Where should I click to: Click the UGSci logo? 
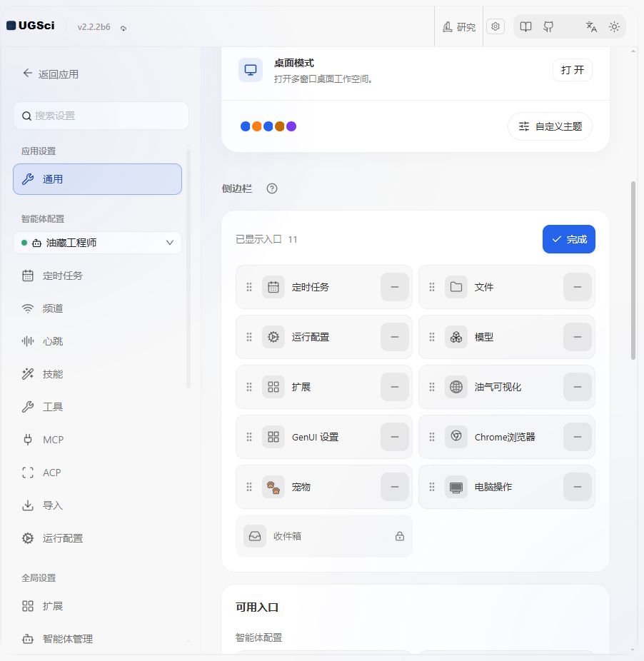coord(31,26)
